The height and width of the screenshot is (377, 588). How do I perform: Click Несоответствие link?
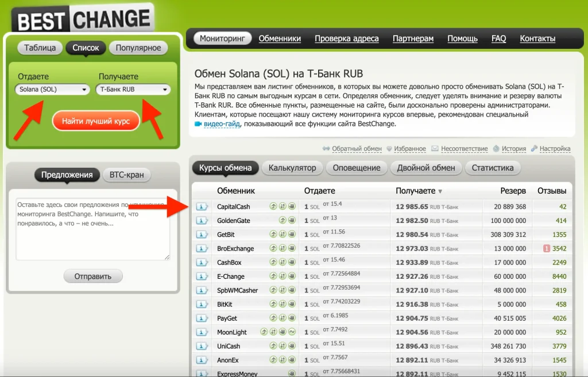(464, 149)
